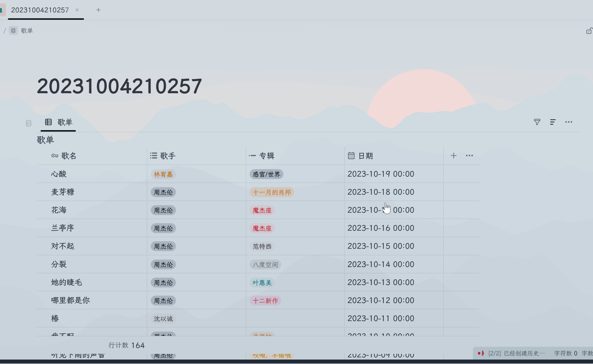Click the 行计数 164 row count footer
593x364 pixels.
[x=127, y=345]
